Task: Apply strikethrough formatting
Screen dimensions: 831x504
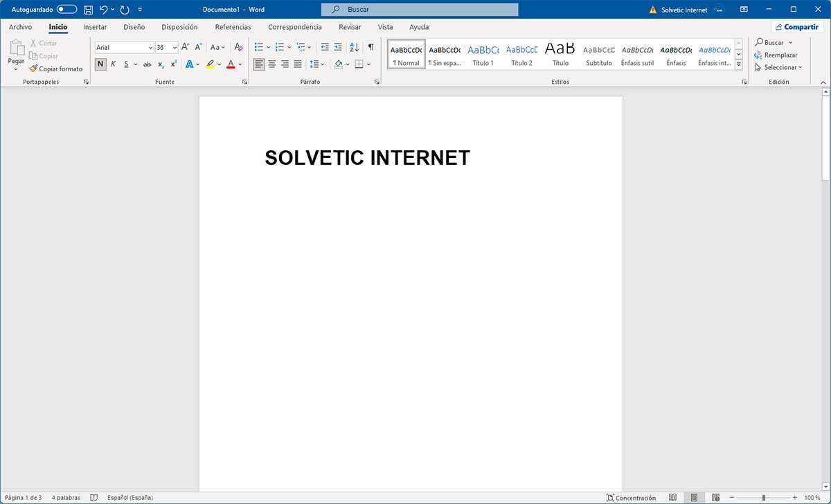Action: [147, 64]
